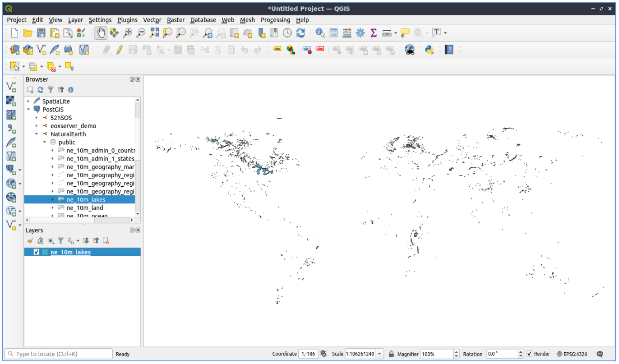
Task: Toggle the Render checkbox in status bar
Action: click(x=529, y=354)
